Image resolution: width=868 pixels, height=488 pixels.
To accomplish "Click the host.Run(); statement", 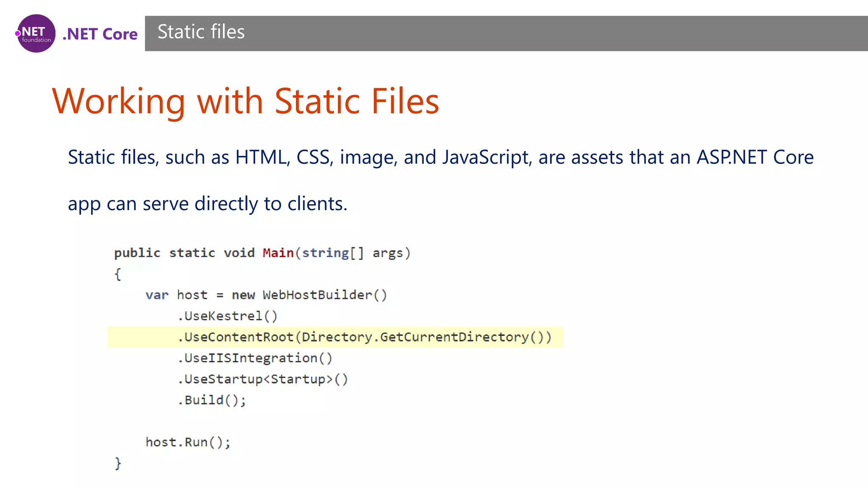I will [x=188, y=442].
